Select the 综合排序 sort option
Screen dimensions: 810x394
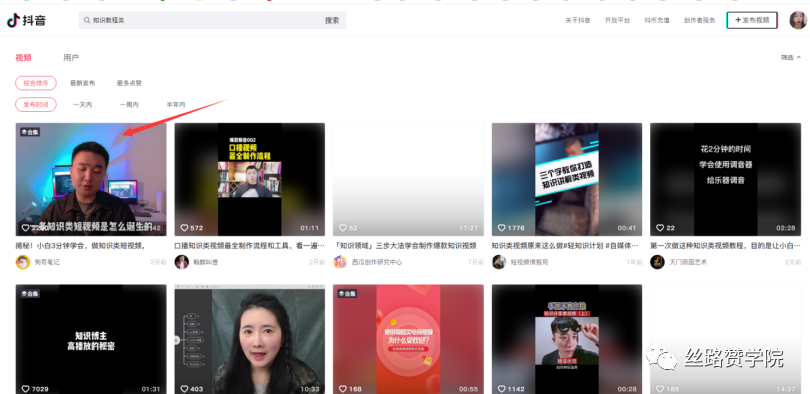pyautogui.click(x=36, y=83)
